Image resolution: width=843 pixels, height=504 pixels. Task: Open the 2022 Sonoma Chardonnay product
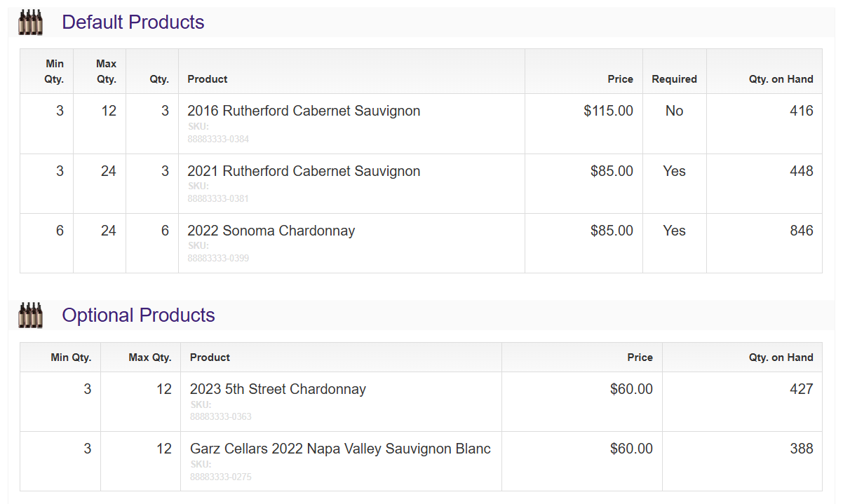271,231
